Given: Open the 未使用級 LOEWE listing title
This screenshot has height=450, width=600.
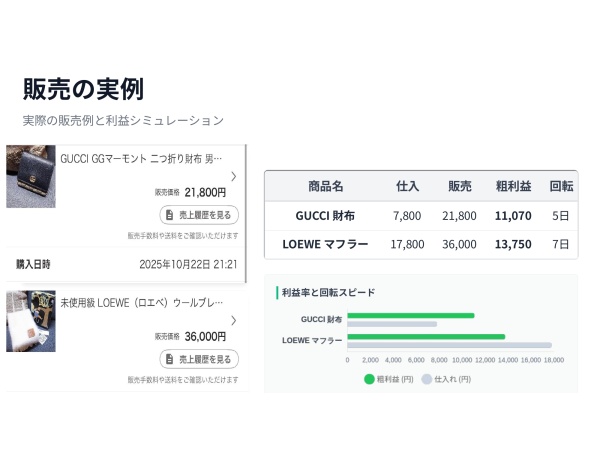Looking at the screenshot, I should (x=141, y=302).
